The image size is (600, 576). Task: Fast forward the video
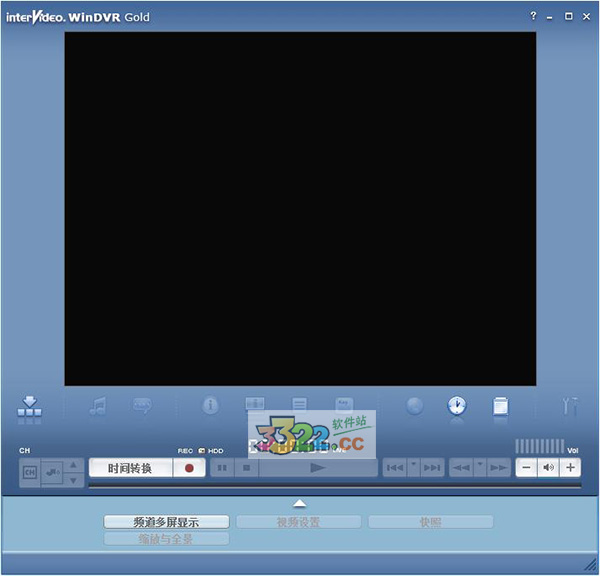(x=499, y=468)
